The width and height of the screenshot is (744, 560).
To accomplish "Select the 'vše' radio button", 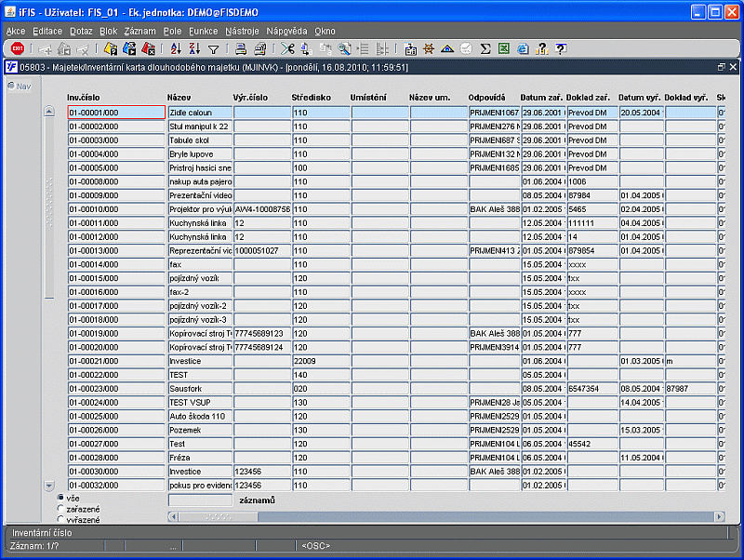I will pyautogui.click(x=60, y=498).
